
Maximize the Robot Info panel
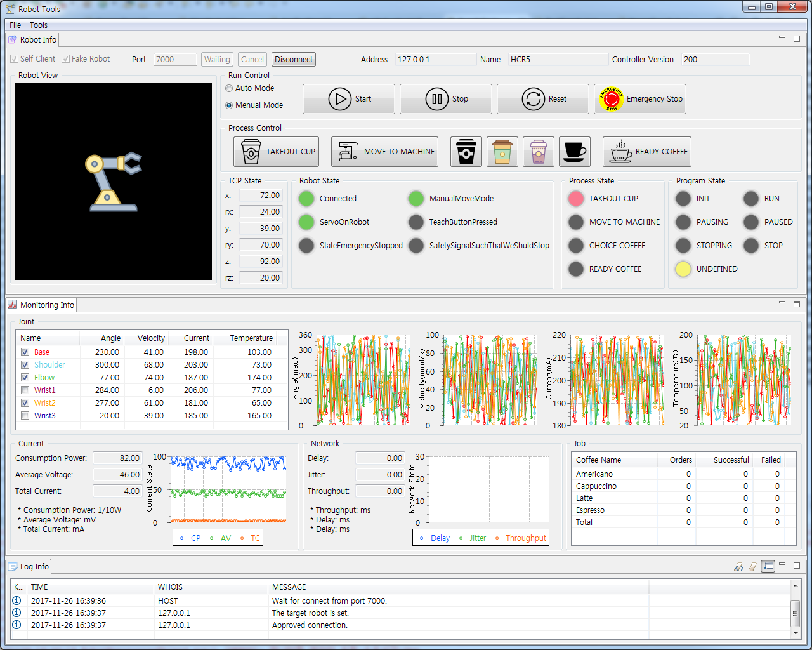[x=797, y=39]
